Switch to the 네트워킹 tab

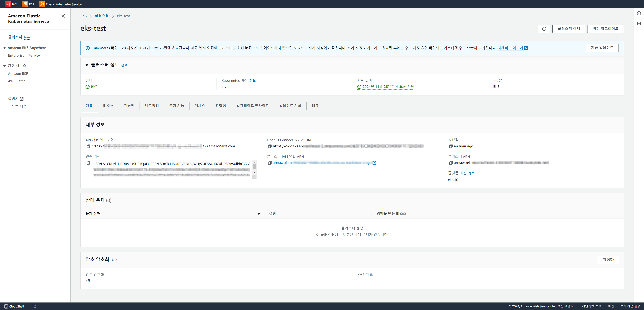(152, 106)
